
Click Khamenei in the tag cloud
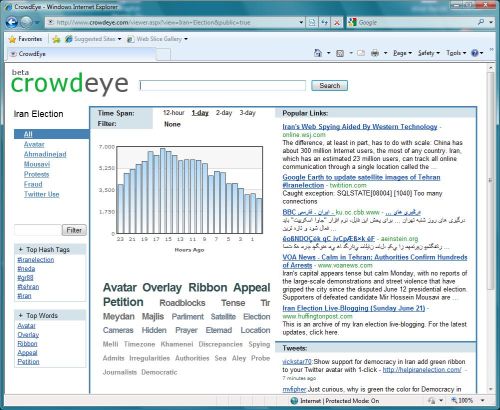click(177, 344)
